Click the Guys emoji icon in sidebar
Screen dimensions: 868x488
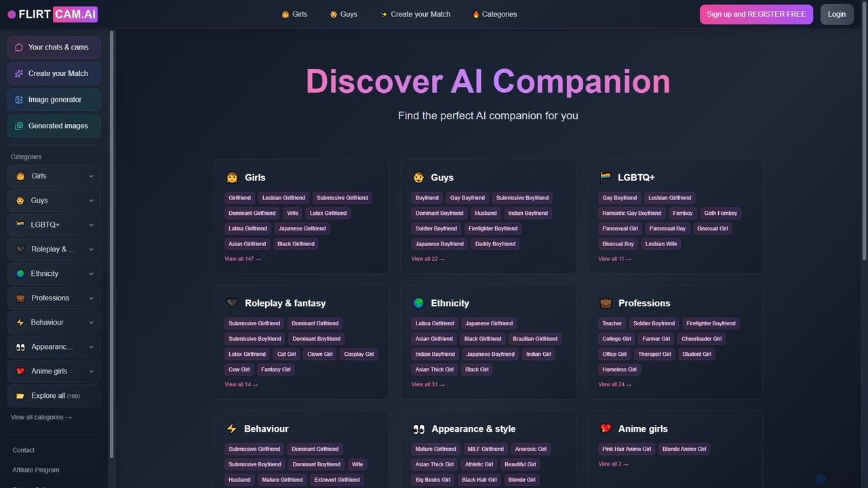coord(20,201)
